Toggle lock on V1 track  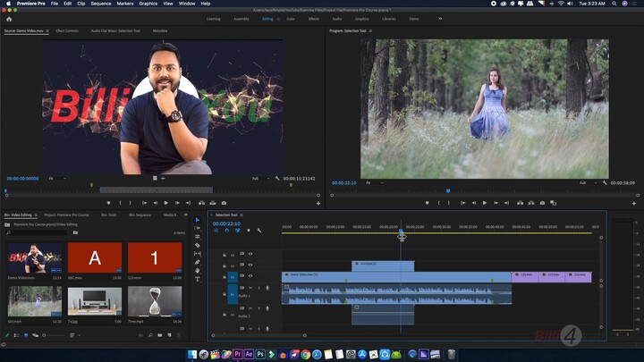click(x=225, y=277)
